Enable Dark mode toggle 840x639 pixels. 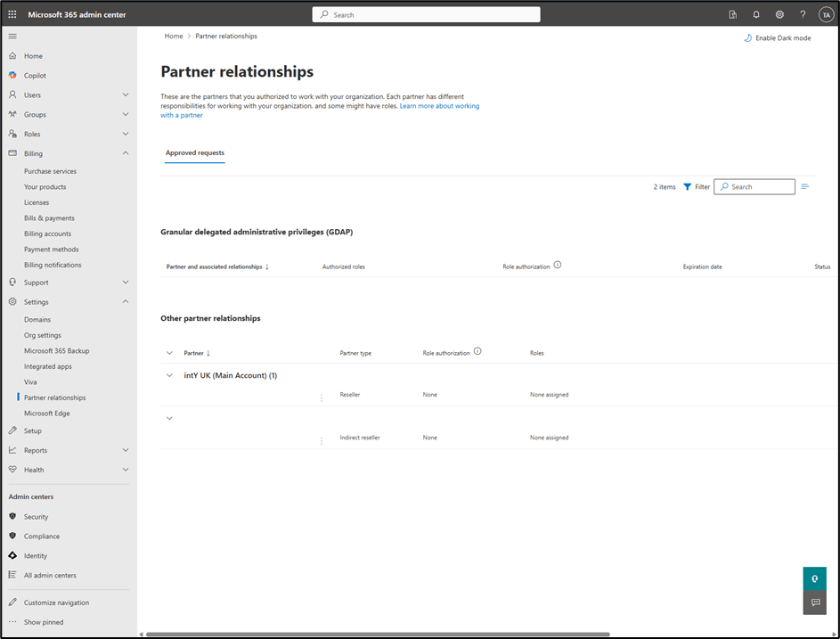coord(777,38)
